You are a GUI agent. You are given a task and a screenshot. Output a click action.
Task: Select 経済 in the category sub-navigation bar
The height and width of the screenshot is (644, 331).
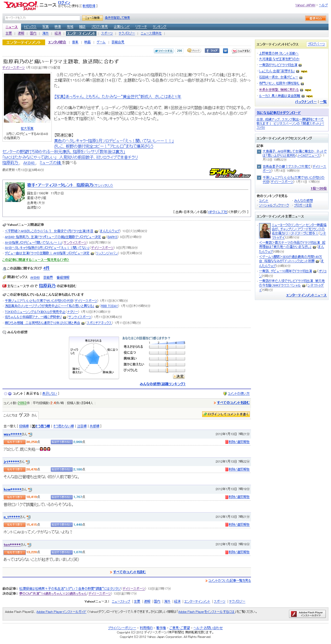[58, 33]
